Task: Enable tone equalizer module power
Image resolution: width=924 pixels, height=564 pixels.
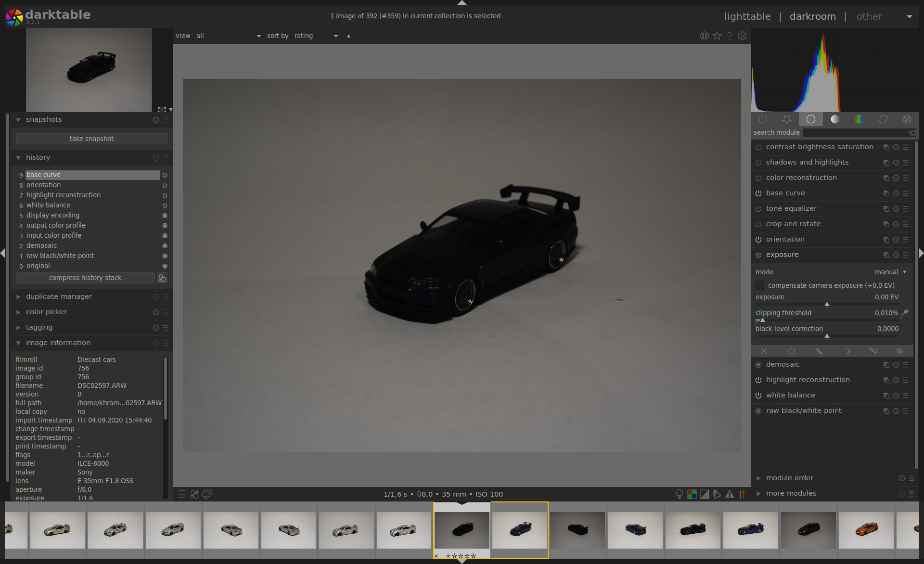Action: [x=758, y=209]
